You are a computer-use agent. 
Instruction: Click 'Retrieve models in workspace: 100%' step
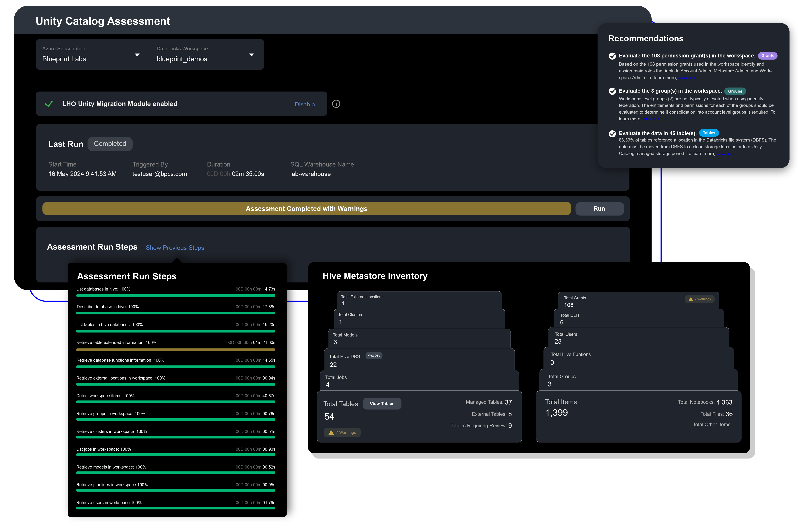pos(111,467)
